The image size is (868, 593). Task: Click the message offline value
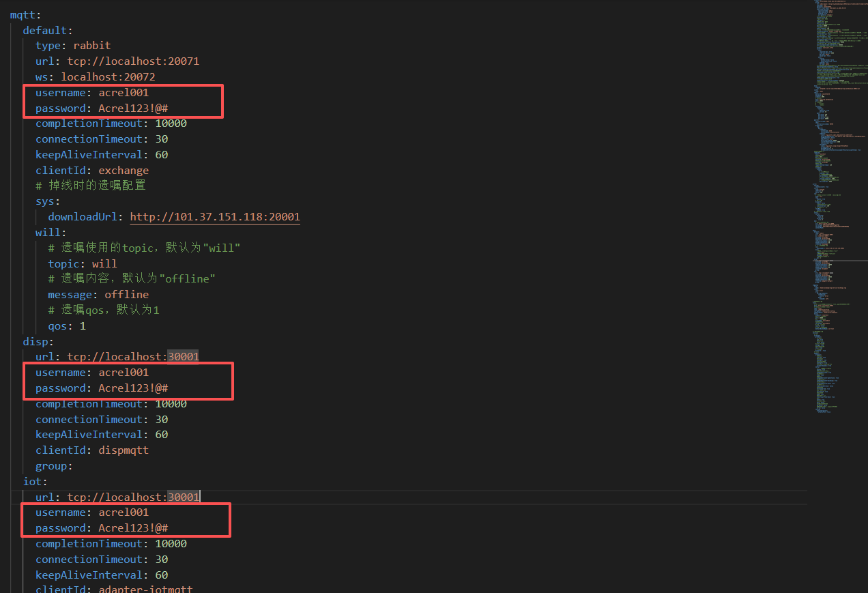coord(126,295)
